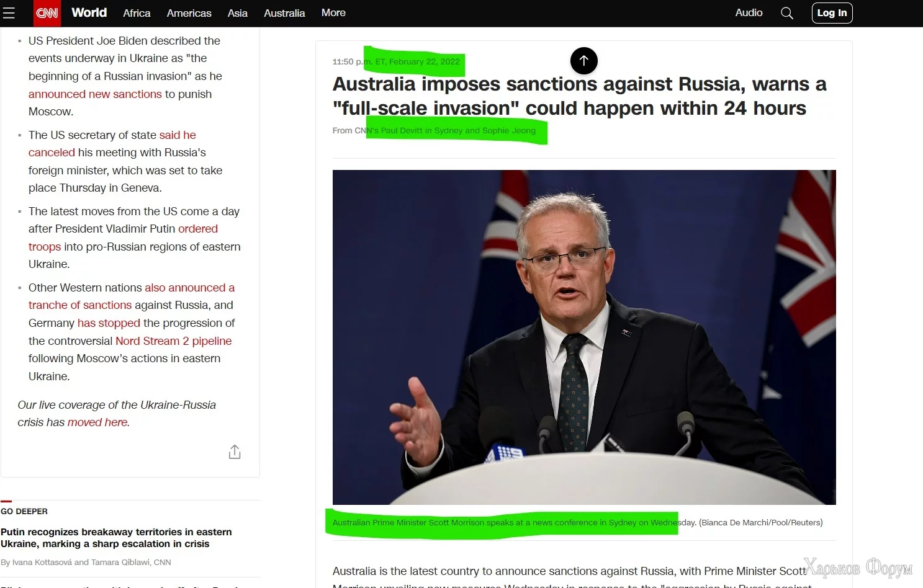
Task: Open the search magnifier icon
Action: click(787, 13)
